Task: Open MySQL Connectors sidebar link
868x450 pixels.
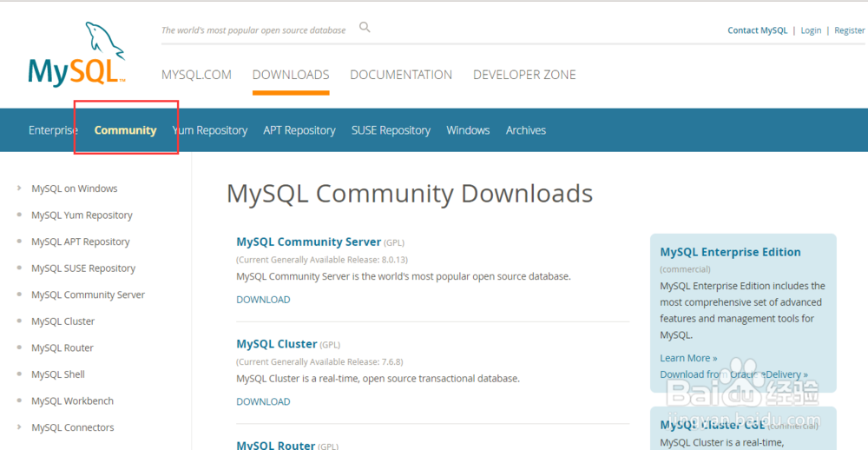Action: [x=73, y=427]
